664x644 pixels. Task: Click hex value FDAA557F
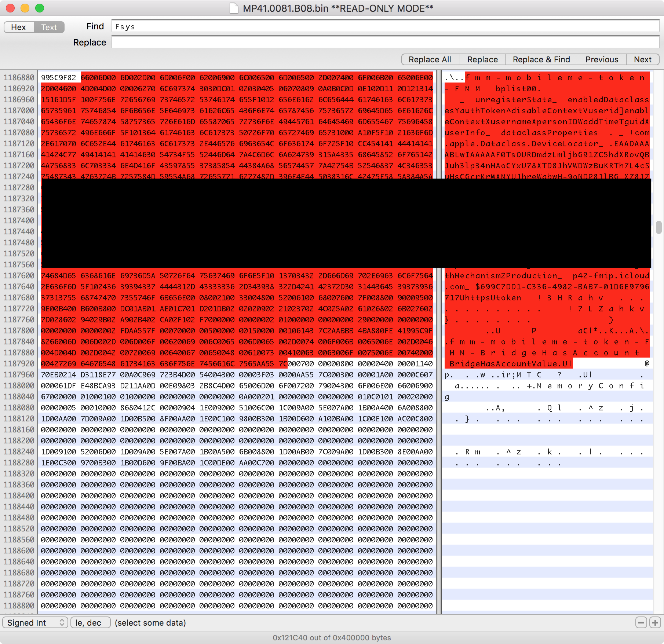(x=138, y=331)
